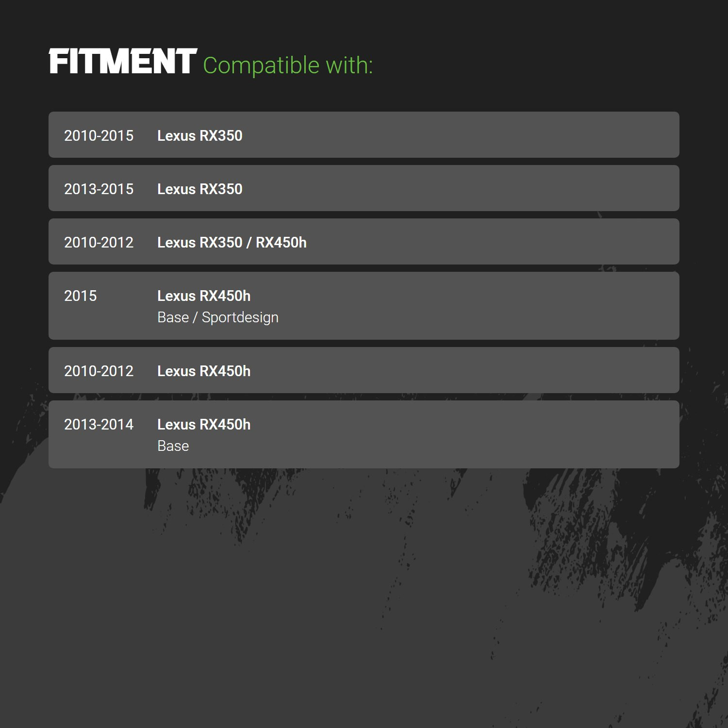Click 'Lexus RX450h' in the 2013-2014 row
Viewport: 728px width, 728px height.
[x=204, y=425]
